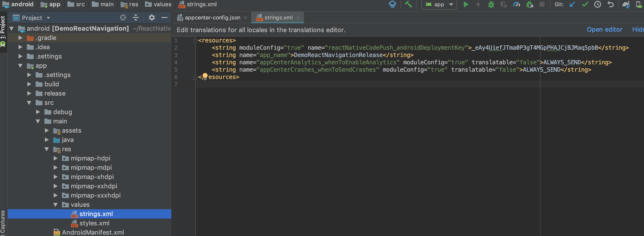The image size is (644, 236).
Task: Click the app_name string value in editor
Action: coord(338,55)
